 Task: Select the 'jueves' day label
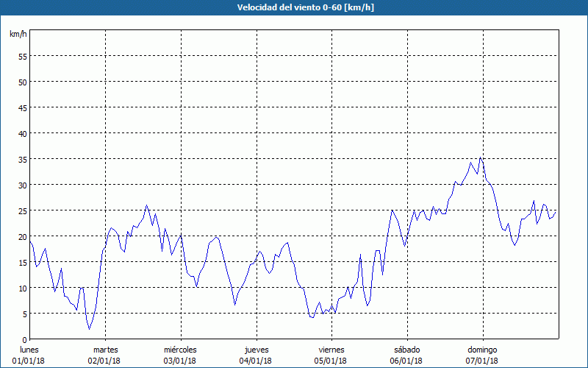256,349
